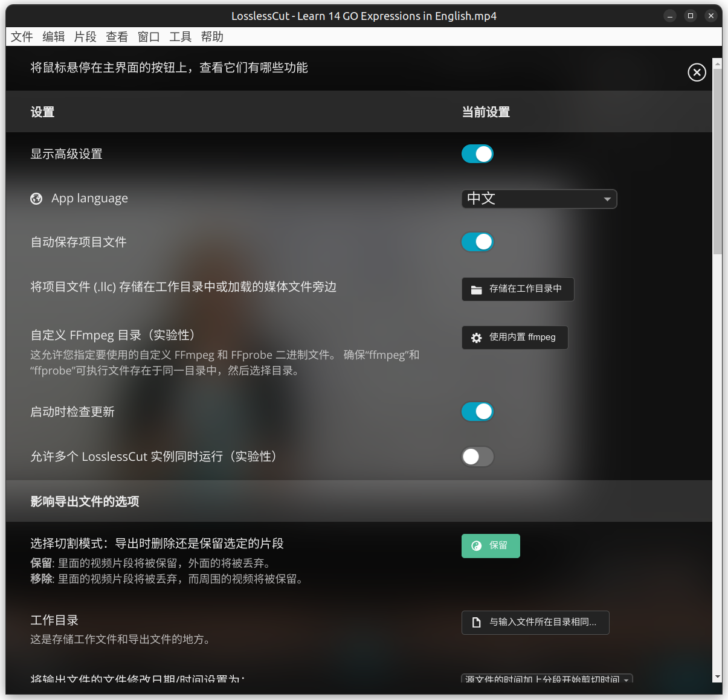
Task: Open the 查看 menu
Action: [x=117, y=37]
